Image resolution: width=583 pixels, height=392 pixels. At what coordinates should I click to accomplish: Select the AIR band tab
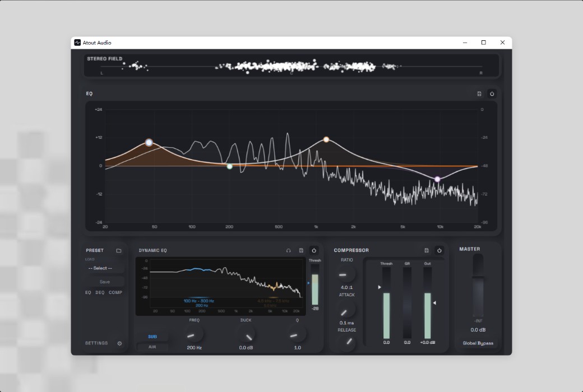[x=152, y=347]
